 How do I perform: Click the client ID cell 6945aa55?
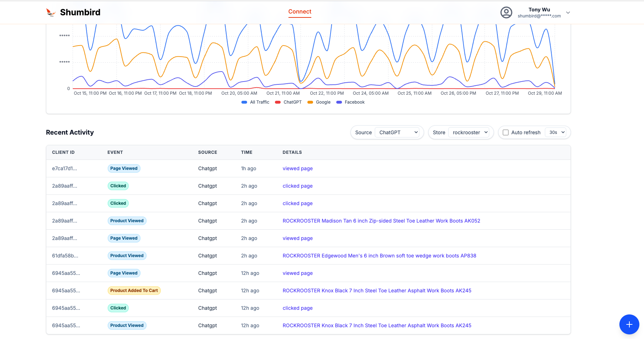(66, 273)
